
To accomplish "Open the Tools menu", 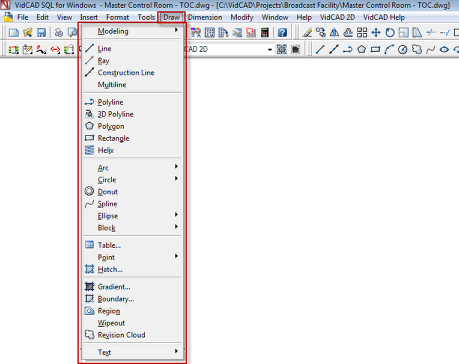I will pos(146,17).
